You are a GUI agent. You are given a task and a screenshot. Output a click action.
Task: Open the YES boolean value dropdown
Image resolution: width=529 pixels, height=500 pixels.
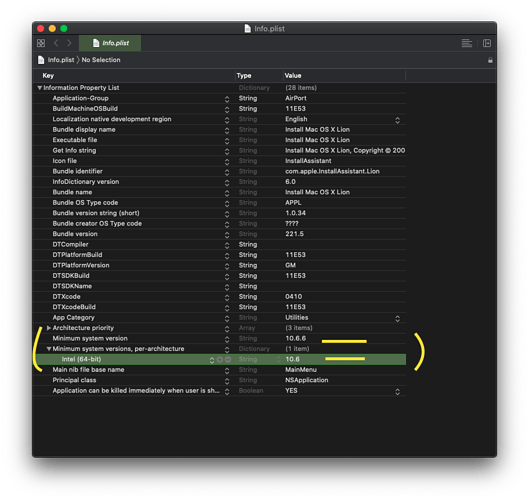tap(397, 392)
